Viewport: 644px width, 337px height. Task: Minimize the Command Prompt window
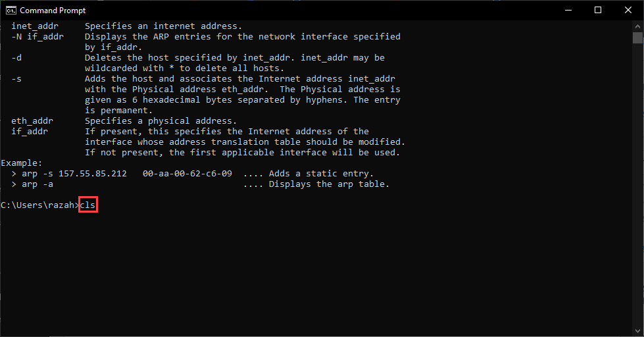click(x=567, y=11)
